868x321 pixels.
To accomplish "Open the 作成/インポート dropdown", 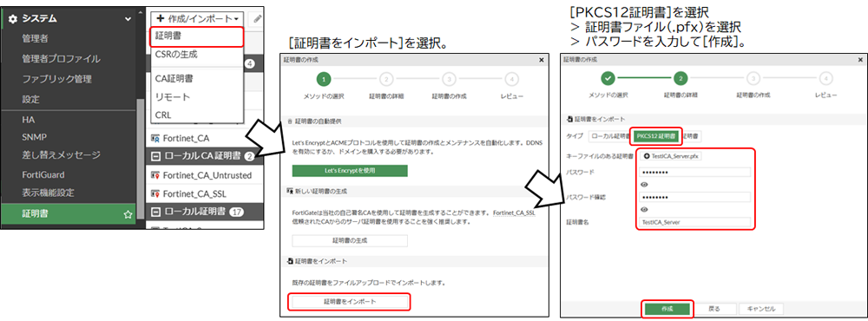I will coord(197,19).
